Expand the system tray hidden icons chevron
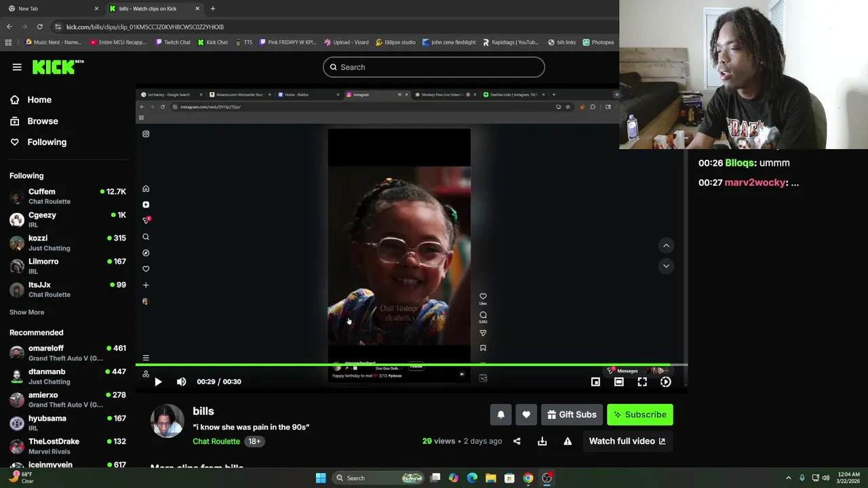Screen dimensions: 868x488 coord(788,478)
